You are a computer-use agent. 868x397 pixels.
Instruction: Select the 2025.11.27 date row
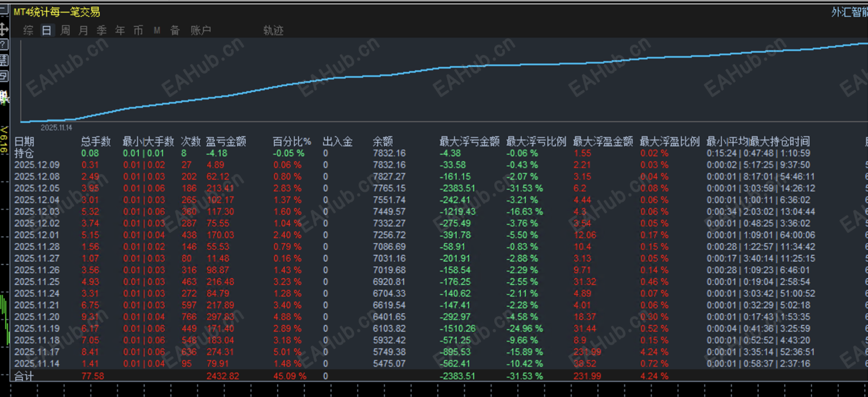point(37,259)
